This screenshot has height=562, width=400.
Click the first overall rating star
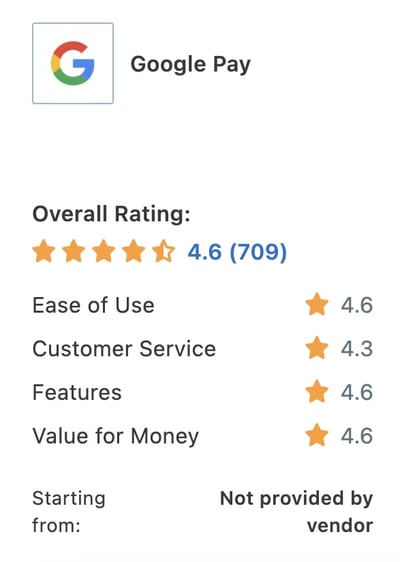[x=44, y=251]
